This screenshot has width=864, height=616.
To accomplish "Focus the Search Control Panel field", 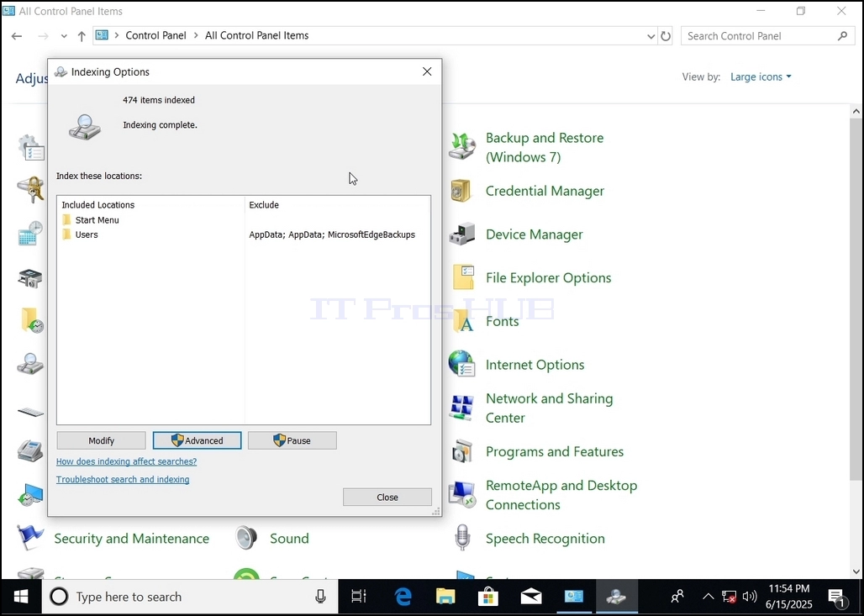I will [767, 36].
